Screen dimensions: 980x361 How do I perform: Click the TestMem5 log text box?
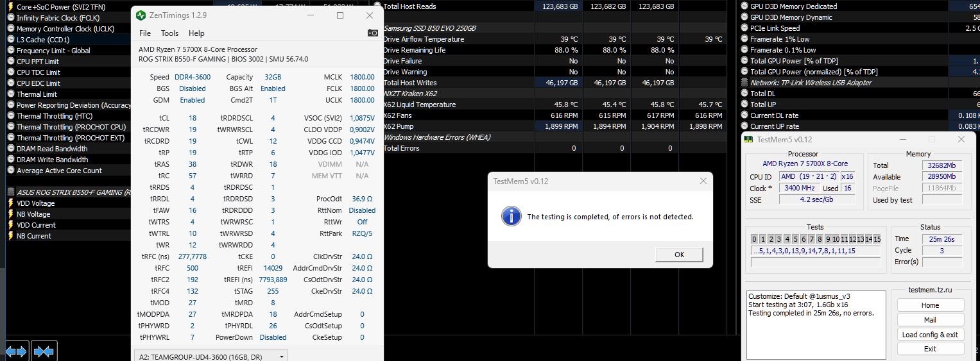pos(816,324)
